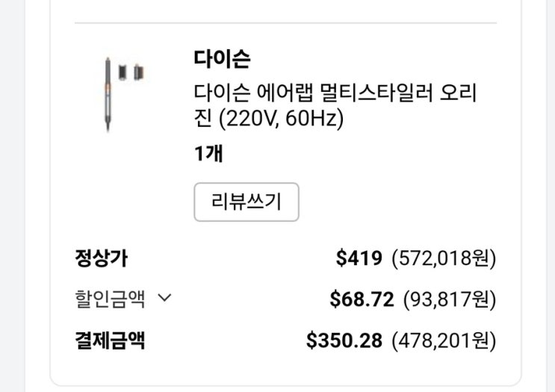Expand the 할인금액 details chevron

165,299
